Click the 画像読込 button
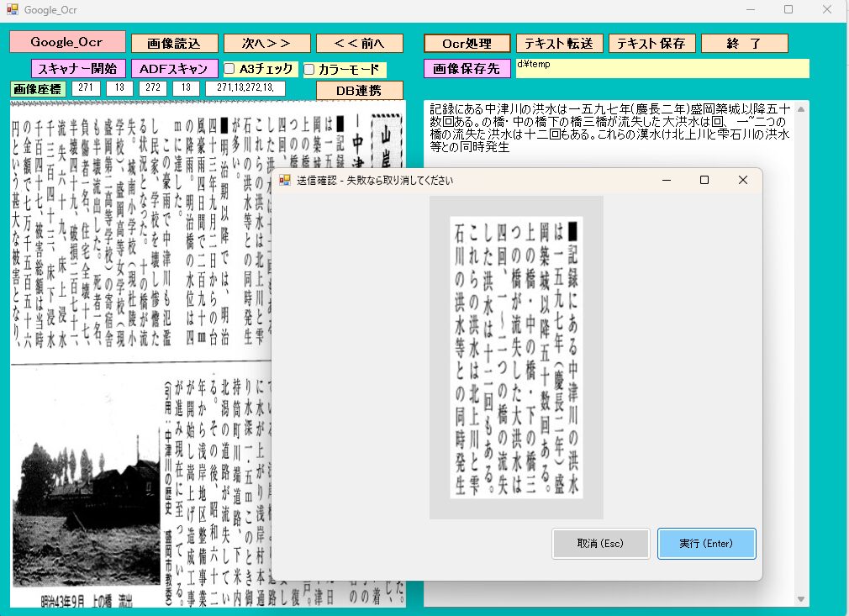The height and width of the screenshot is (616, 849). click(x=175, y=43)
